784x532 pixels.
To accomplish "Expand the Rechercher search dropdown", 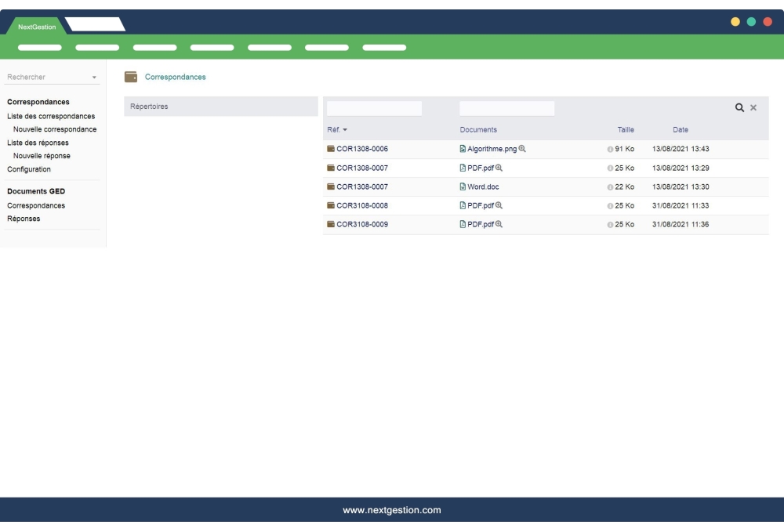I will point(96,78).
